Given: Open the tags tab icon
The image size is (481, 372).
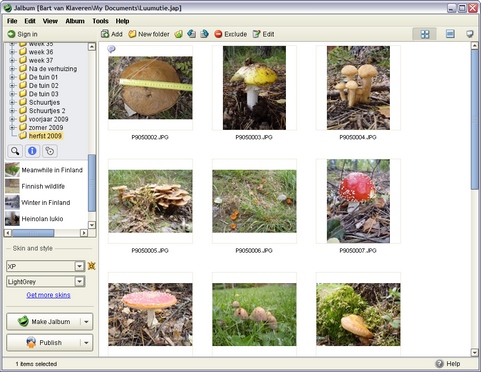Looking at the screenshot, I should point(49,151).
